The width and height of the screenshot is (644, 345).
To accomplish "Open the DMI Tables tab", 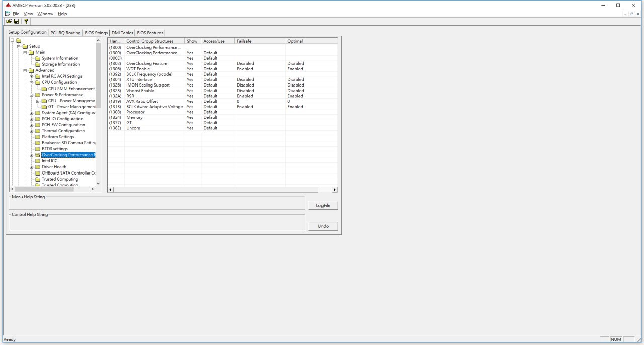I will 122,33.
